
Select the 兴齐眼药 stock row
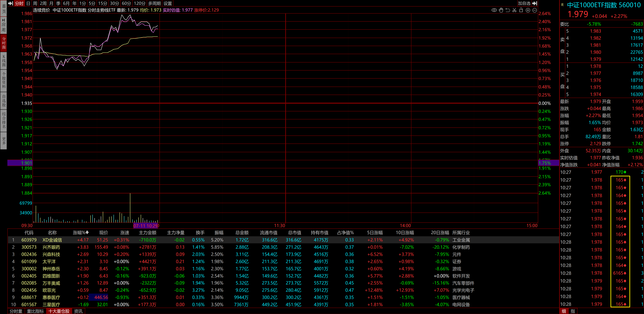point(51,247)
